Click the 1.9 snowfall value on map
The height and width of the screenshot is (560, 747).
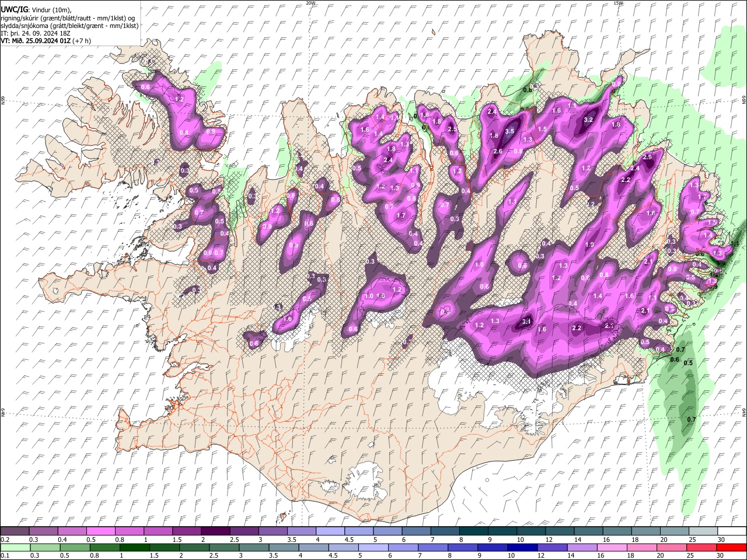pos(589,244)
